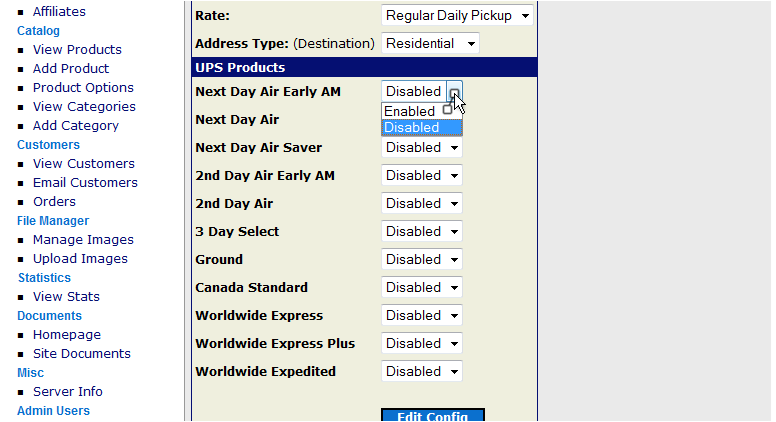Image resolution: width=776 pixels, height=422 pixels.
Task: Open Upload Images
Action: click(x=80, y=259)
